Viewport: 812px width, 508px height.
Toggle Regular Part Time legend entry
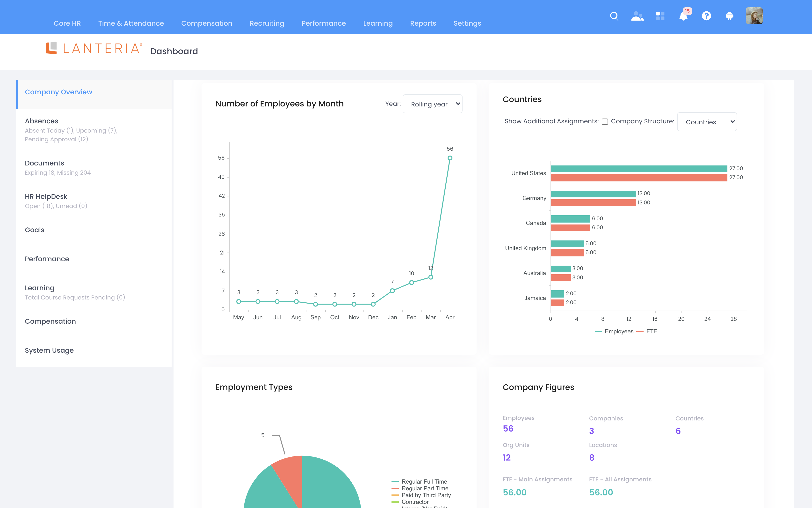tap(420, 488)
